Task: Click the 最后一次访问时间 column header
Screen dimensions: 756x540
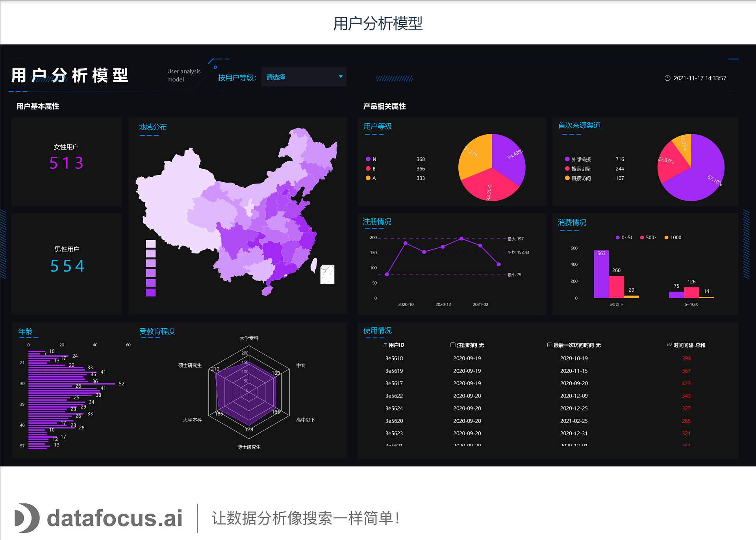Action: [x=577, y=345]
